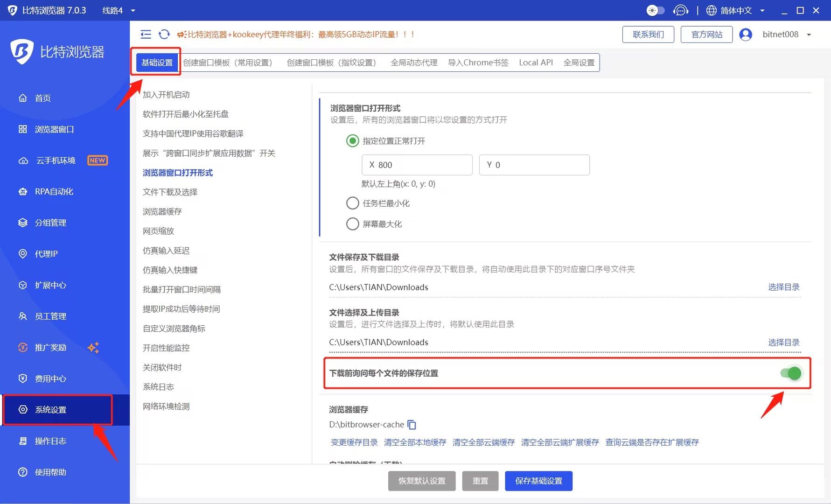Viewport: 831px width, 504px height.
Task: Click 选择目录 for 文件选择及上传目录
Action: point(784,342)
